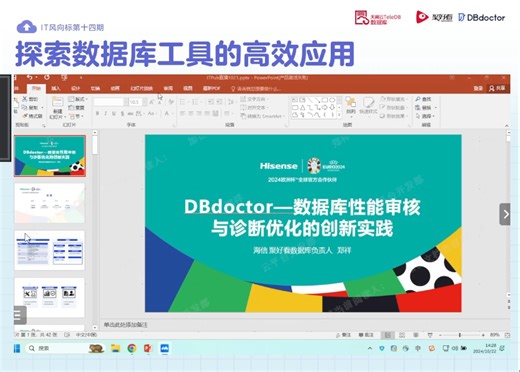
Task: Open the Section (节) dropdown
Action: pos(76,116)
